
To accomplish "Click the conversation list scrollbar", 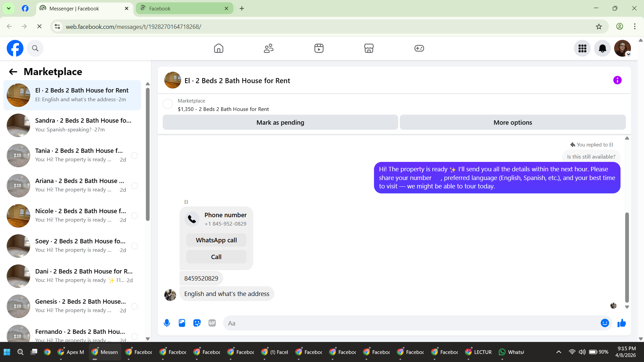I will point(148,154).
